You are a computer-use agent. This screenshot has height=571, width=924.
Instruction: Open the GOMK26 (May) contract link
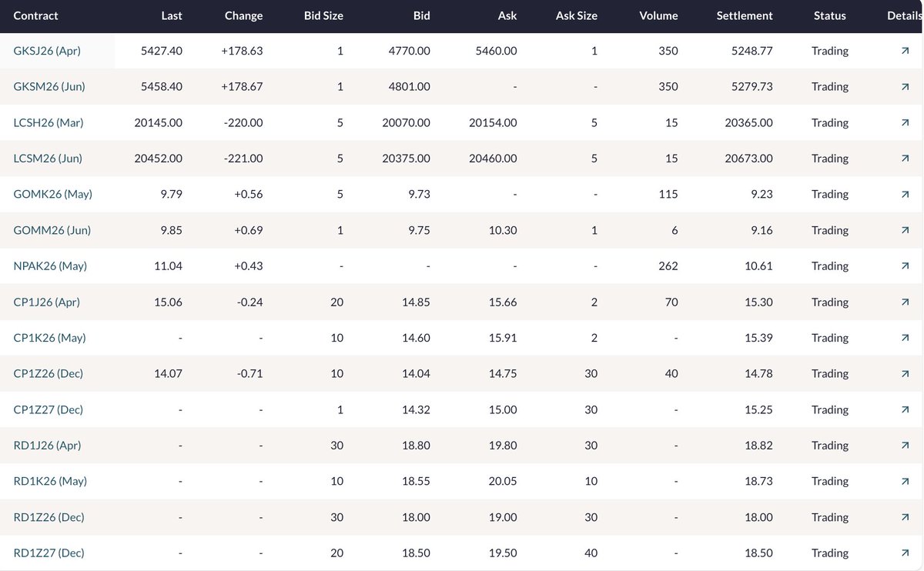click(53, 194)
